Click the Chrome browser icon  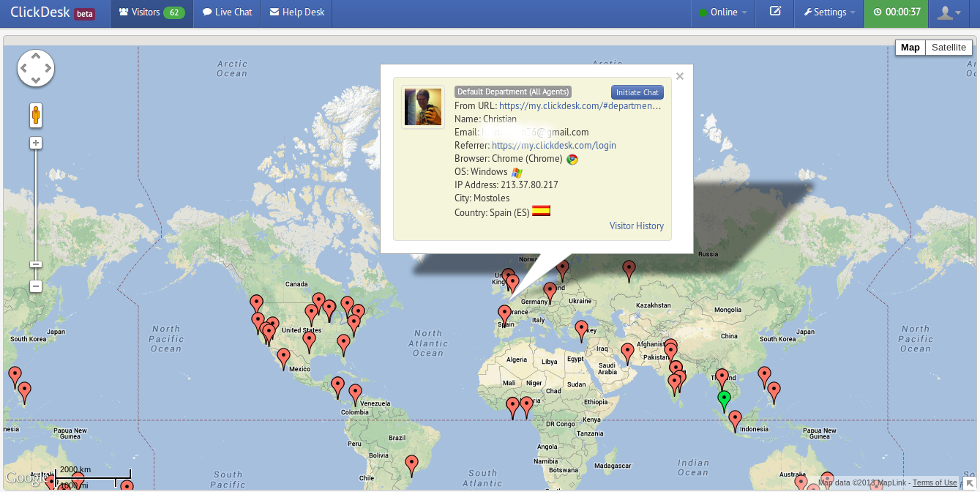click(572, 159)
